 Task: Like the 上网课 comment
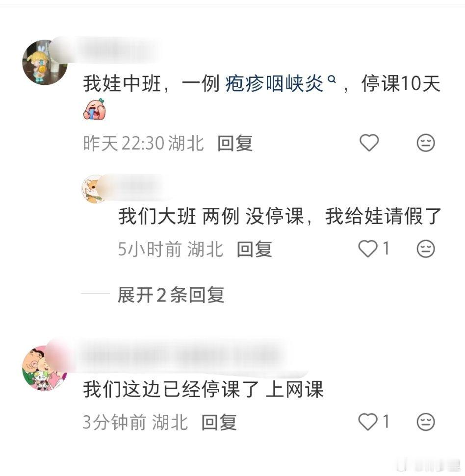[368, 422]
